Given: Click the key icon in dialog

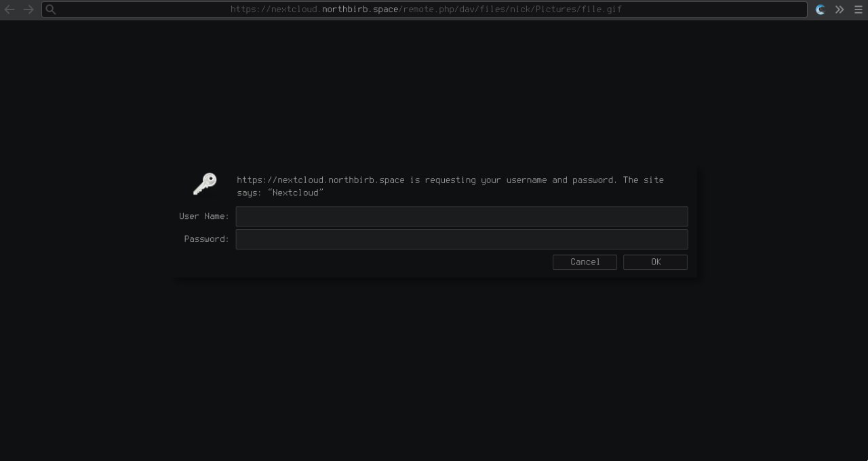Looking at the screenshot, I should coord(205,184).
